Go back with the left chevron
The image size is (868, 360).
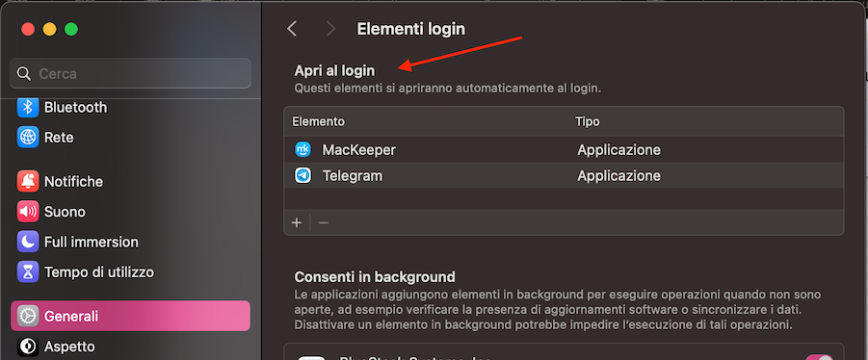pyautogui.click(x=292, y=29)
